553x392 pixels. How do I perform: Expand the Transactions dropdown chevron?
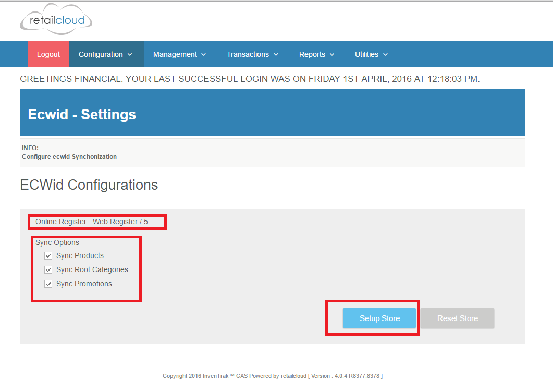pos(276,54)
